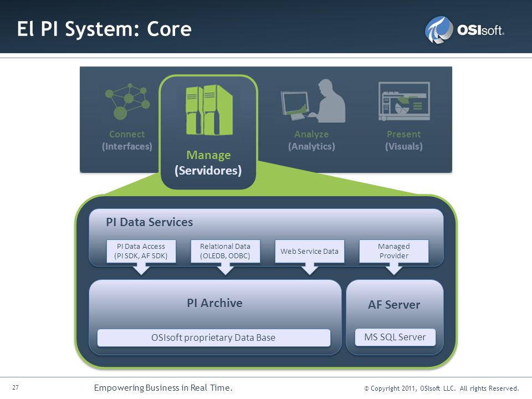Select OSIsoft proprietary Data Base box

click(x=214, y=337)
